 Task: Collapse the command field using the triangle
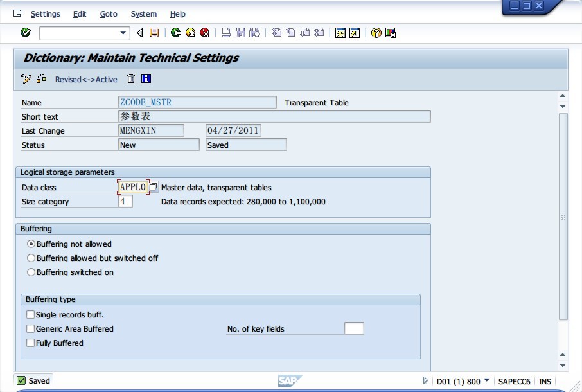[x=140, y=33]
